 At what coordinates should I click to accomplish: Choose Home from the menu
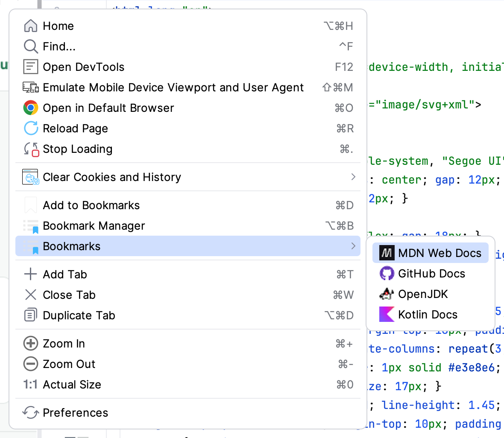point(188,26)
